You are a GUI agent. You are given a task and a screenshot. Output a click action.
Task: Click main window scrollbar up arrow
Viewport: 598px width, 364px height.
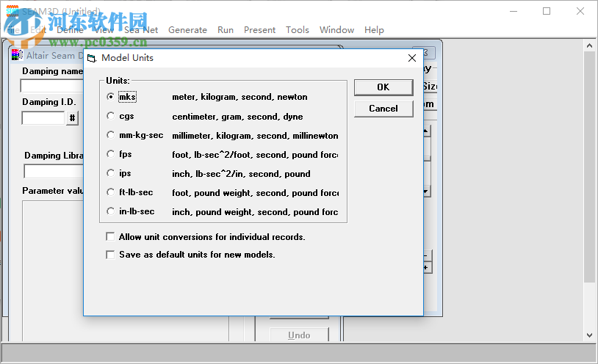(590, 45)
